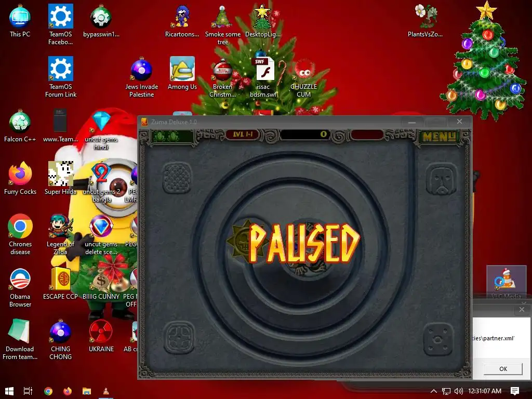The image size is (532, 399).
Task: Switch to the Zuma taskbar app icon
Action: [x=106, y=391]
